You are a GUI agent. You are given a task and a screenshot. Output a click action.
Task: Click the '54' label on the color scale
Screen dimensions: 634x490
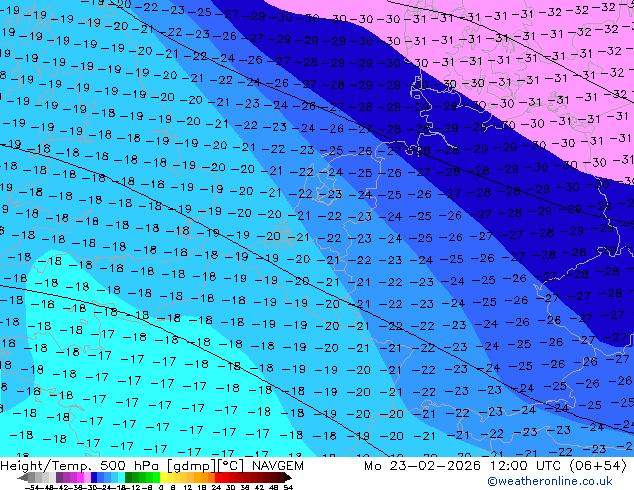(x=288, y=488)
